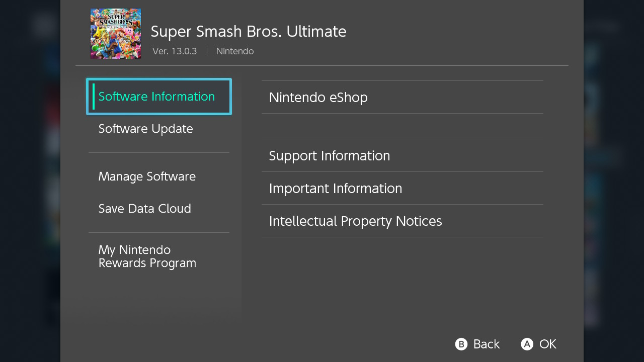Open the Software Update section
Image resolution: width=644 pixels, height=362 pixels.
coord(159,129)
